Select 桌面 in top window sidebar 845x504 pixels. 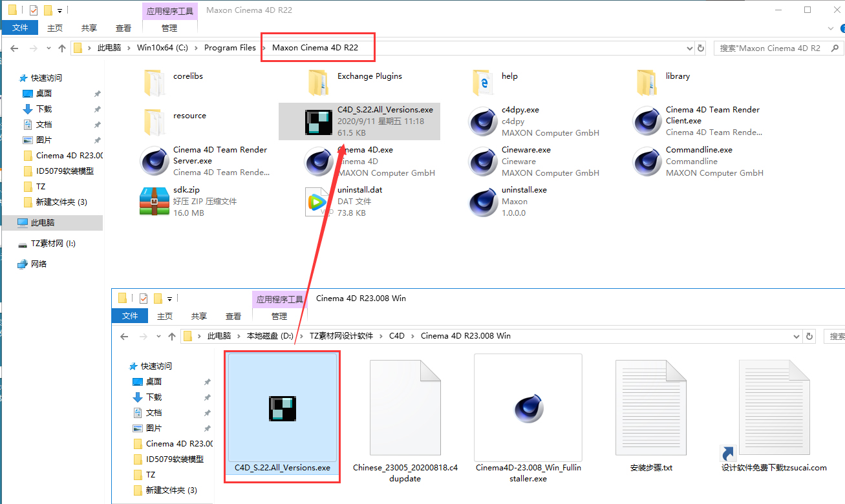tap(44, 93)
